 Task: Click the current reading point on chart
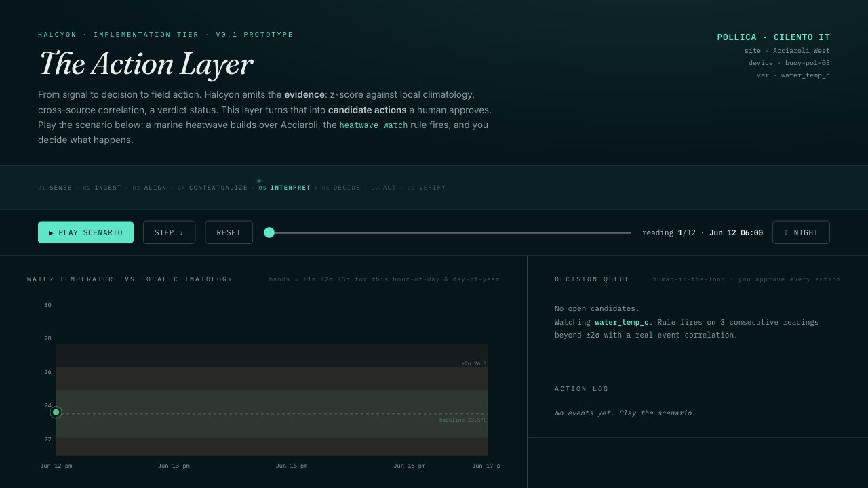point(56,412)
